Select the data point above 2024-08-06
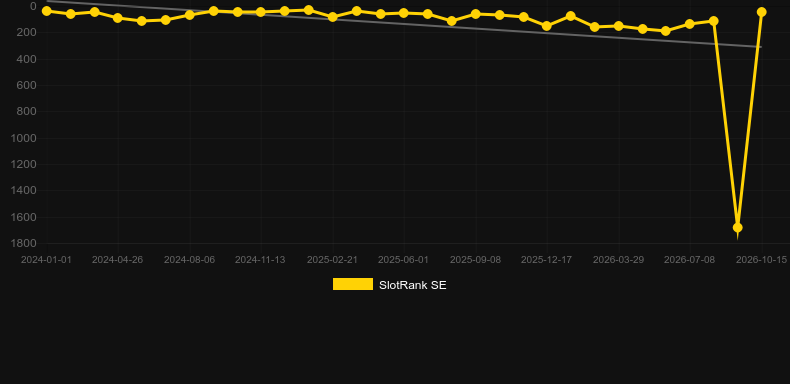Viewport: 790px width, 384px height. 189,15
